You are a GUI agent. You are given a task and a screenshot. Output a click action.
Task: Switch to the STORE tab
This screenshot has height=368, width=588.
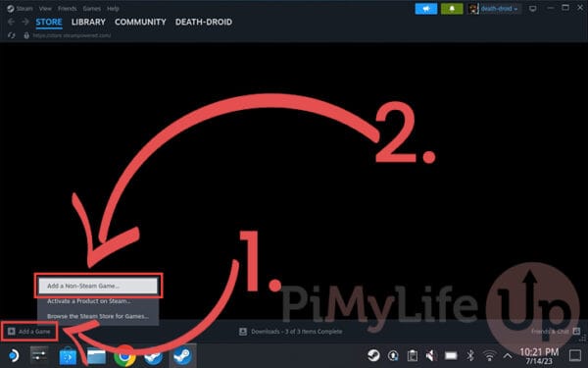[49, 23]
